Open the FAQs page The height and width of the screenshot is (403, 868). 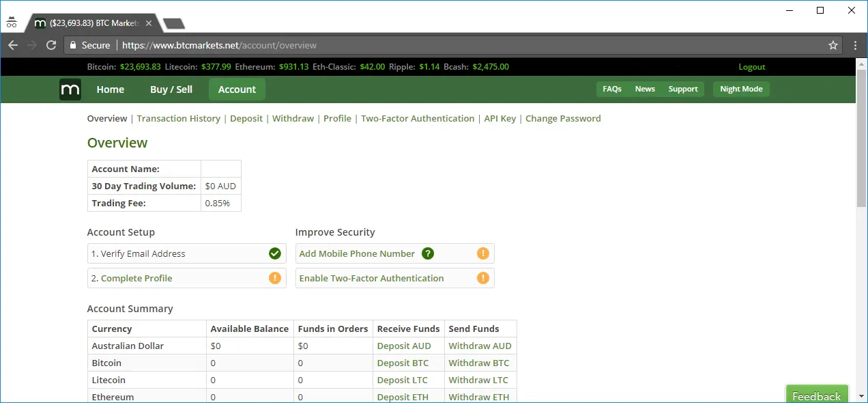(612, 89)
